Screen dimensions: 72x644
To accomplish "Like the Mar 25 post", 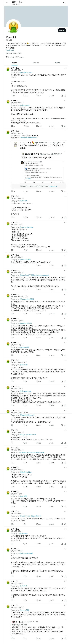I will [x=37, y=126].
